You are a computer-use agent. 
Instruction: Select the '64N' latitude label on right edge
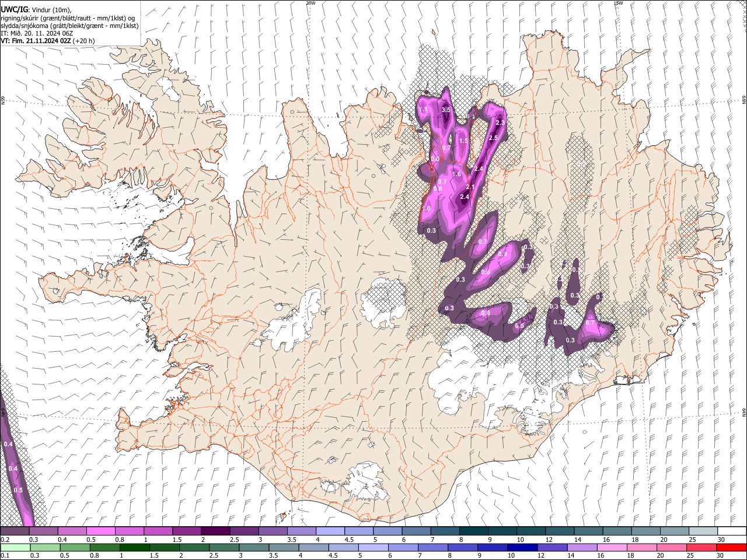coord(744,411)
